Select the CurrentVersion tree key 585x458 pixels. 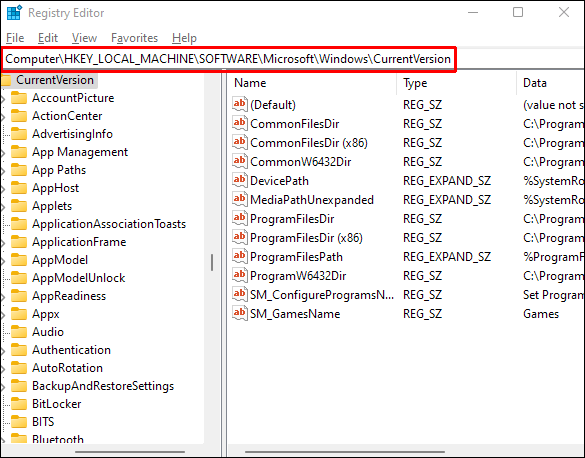click(x=55, y=80)
